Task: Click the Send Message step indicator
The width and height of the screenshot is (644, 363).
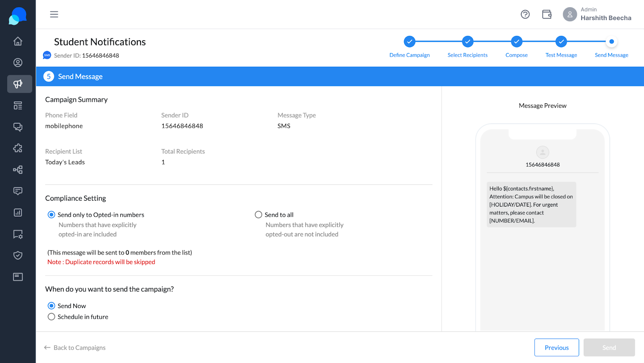Action: tap(611, 41)
